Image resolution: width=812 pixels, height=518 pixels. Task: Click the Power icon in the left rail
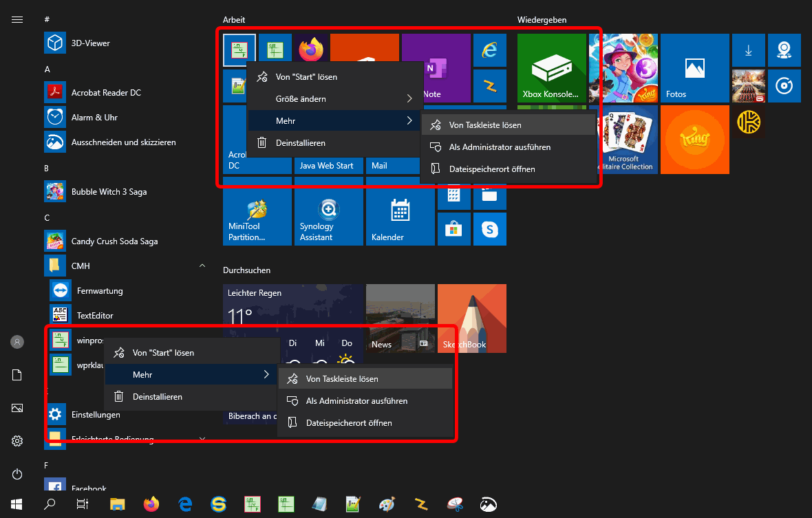[x=18, y=474]
